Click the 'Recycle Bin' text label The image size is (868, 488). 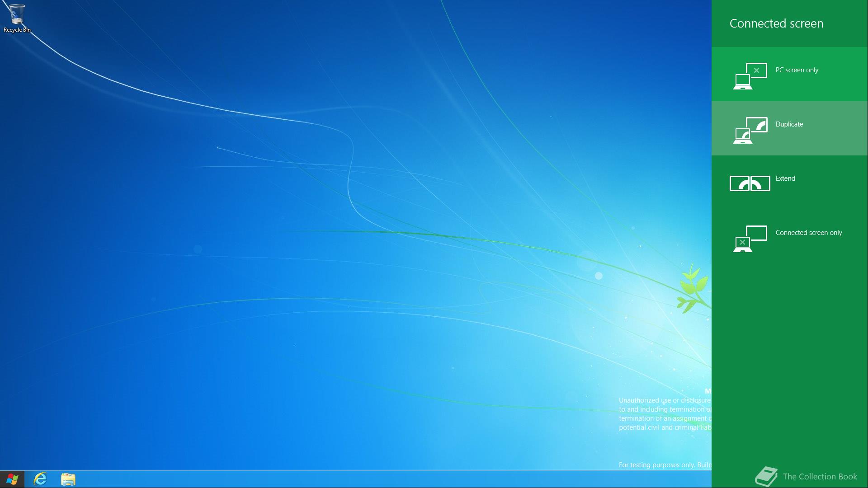point(17,30)
